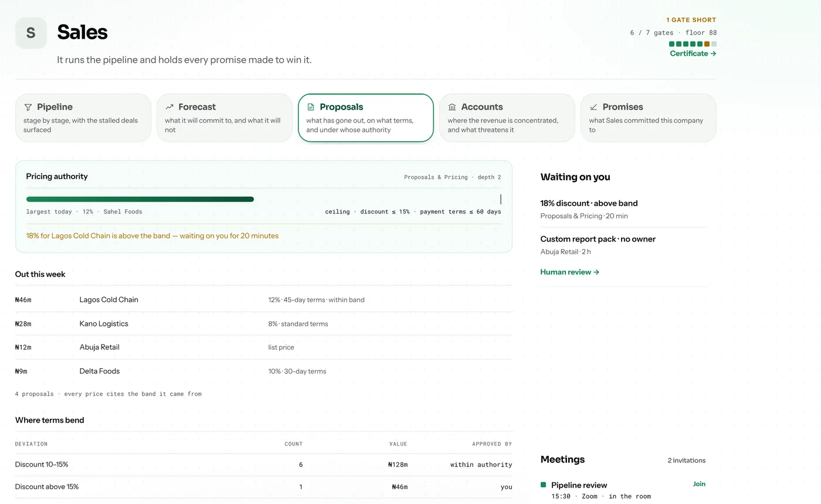Image resolution: width=821 pixels, height=504 pixels.
Task: Open the Pipeline tab
Action: coord(83,118)
